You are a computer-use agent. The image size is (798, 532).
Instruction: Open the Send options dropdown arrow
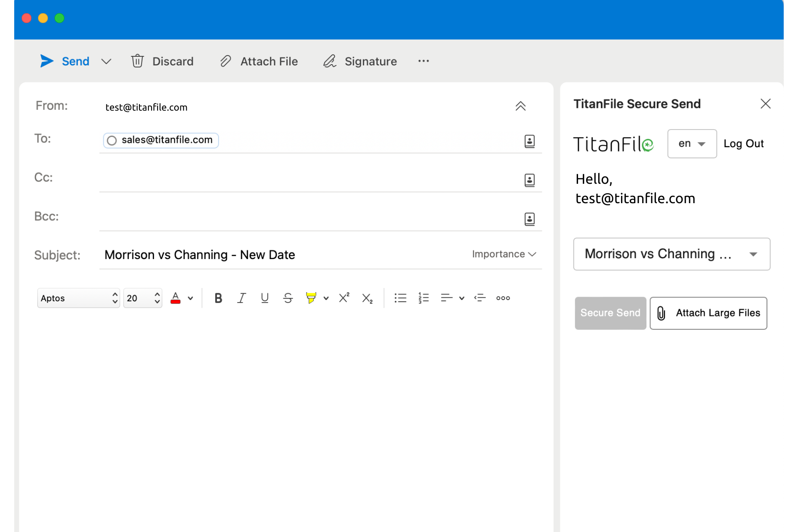click(106, 62)
